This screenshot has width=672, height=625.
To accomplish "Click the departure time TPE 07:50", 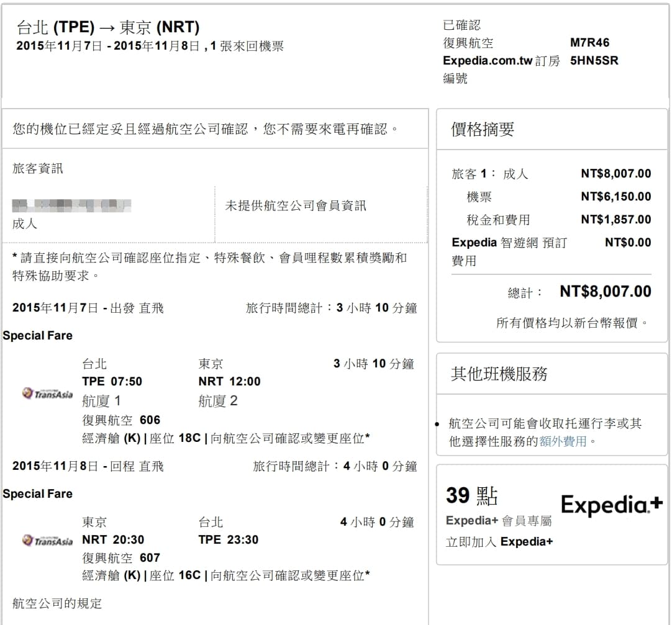I will (112, 381).
